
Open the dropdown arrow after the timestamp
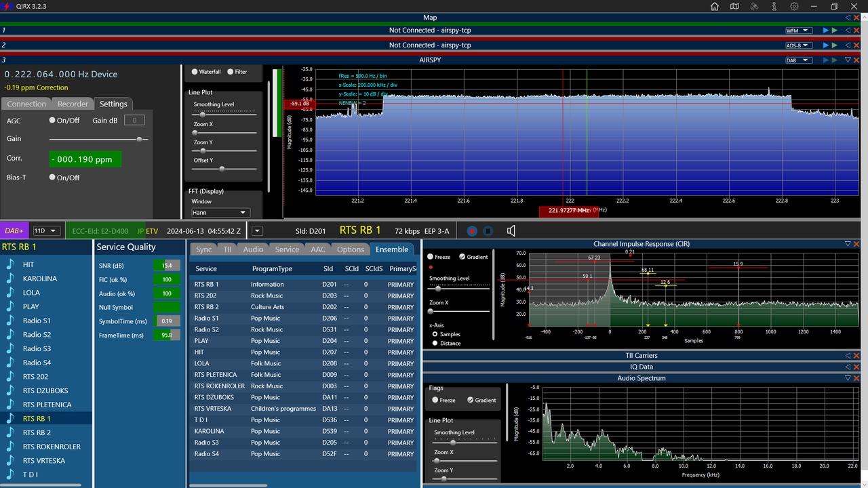click(x=257, y=231)
